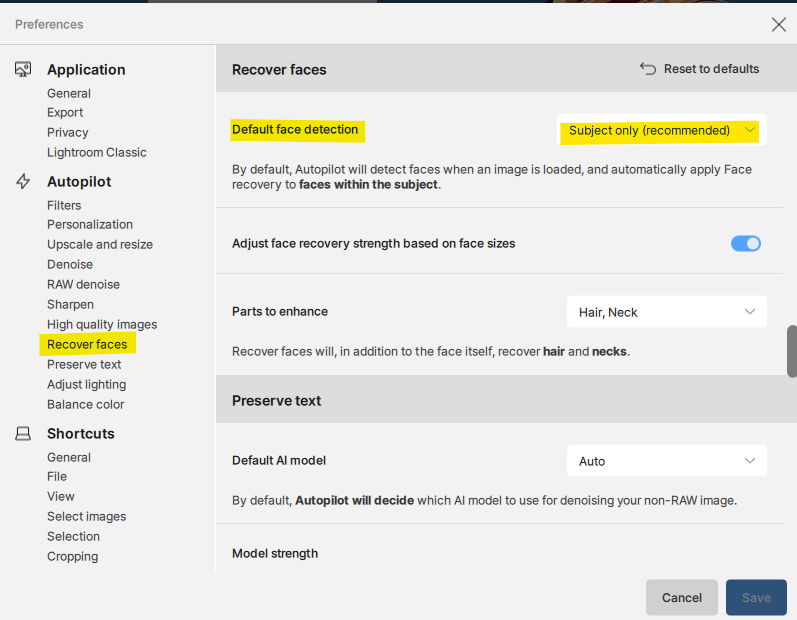Expand the Parts to enhance dropdown
The height and width of the screenshot is (620, 797).
pos(666,312)
